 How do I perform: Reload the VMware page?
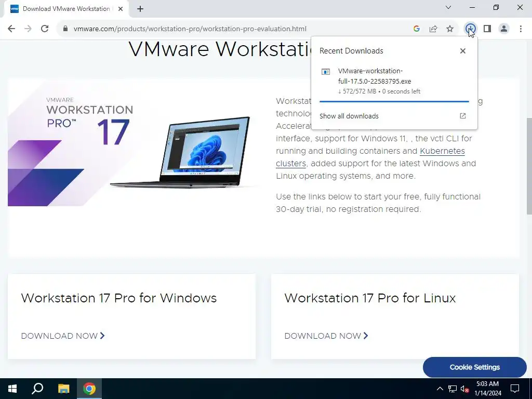[45, 29]
